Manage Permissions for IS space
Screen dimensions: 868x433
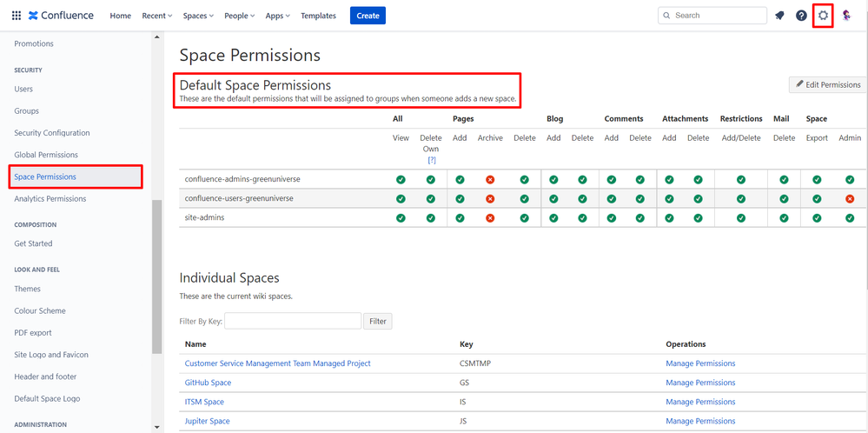pyautogui.click(x=700, y=402)
